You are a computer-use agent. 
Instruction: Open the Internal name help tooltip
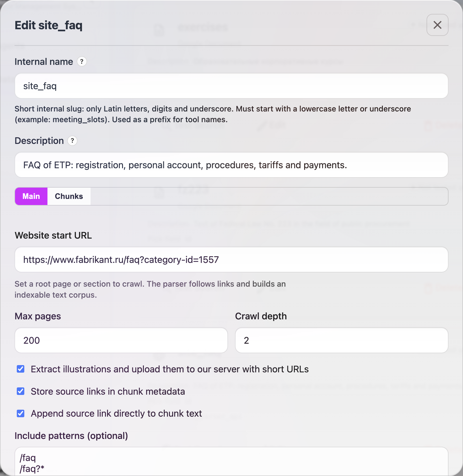point(82,61)
